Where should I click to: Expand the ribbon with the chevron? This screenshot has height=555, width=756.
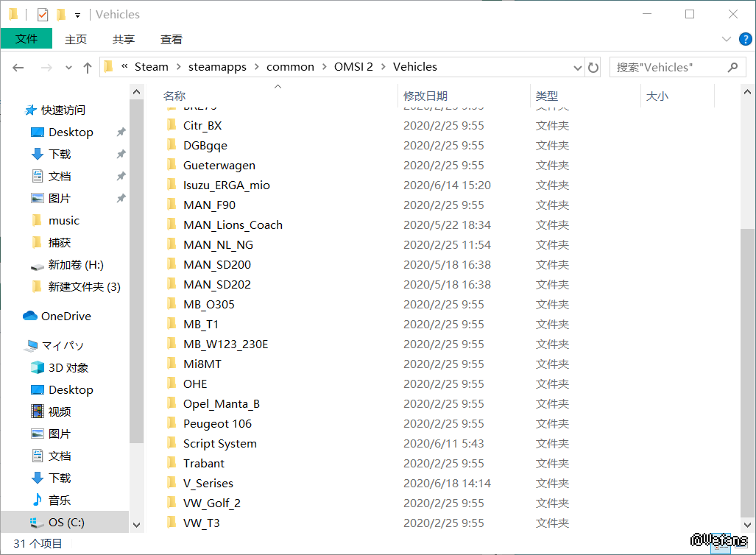coord(726,39)
